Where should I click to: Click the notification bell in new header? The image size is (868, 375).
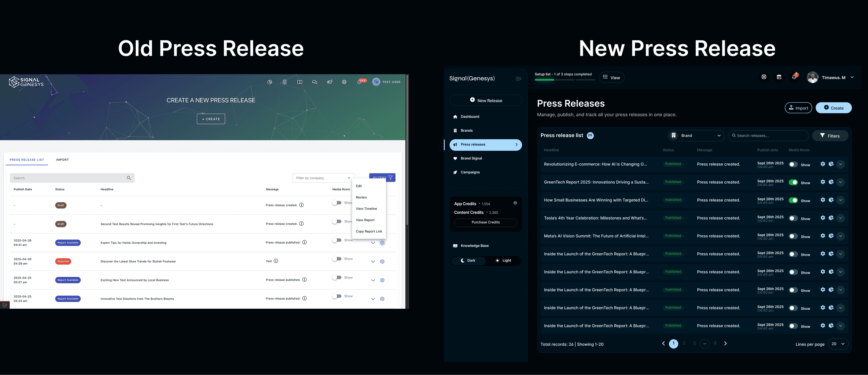click(794, 77)
